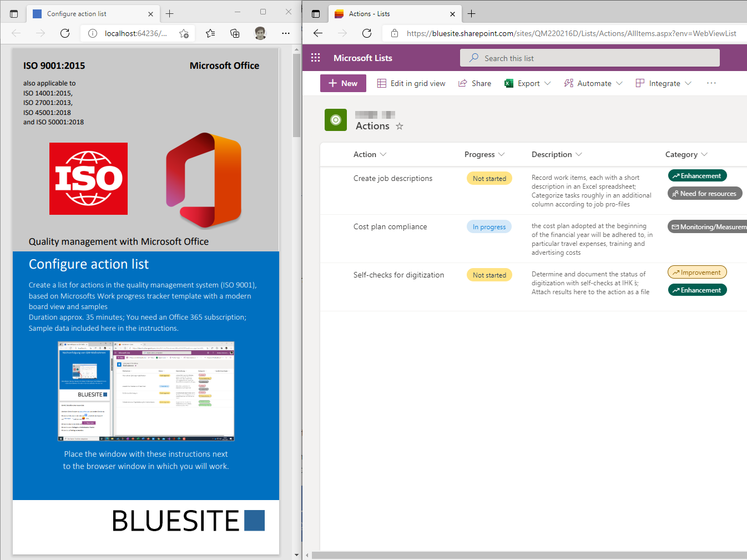Screen dimensions: 747x560
Task: Click Not started pill for Self-checks row
Action: click(489, 275)
